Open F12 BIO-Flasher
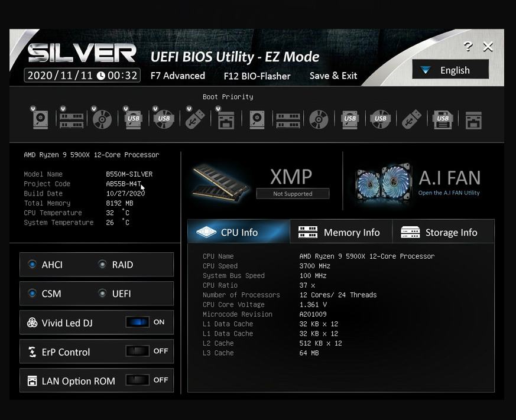This screenshot has width=516, height=420. 257,76
